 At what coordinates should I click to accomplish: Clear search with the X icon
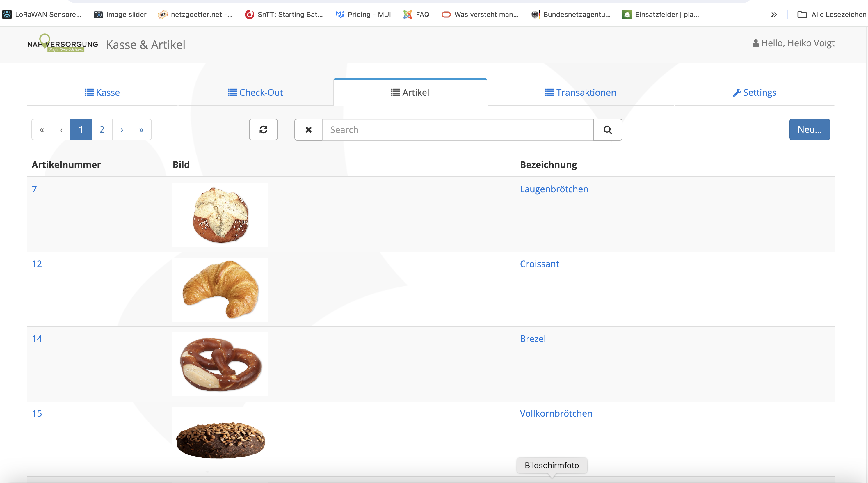pos(308,129)
